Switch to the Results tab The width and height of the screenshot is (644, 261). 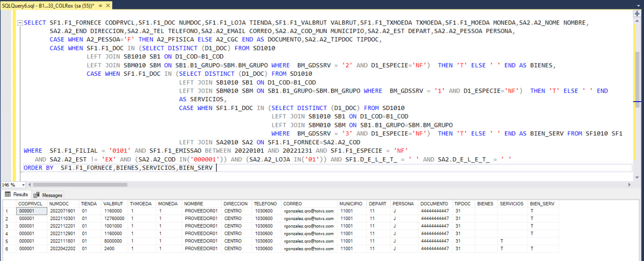coord(17,195)
